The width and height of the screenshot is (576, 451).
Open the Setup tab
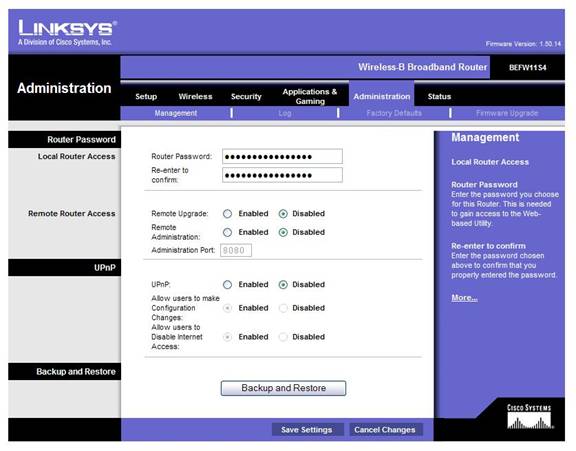tap(146, 97)
